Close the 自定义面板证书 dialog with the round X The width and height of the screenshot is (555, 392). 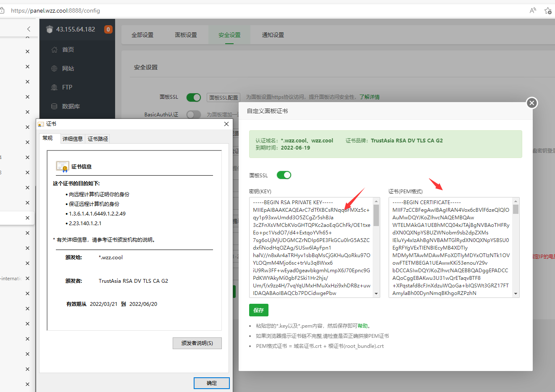[x=532, y=103]
